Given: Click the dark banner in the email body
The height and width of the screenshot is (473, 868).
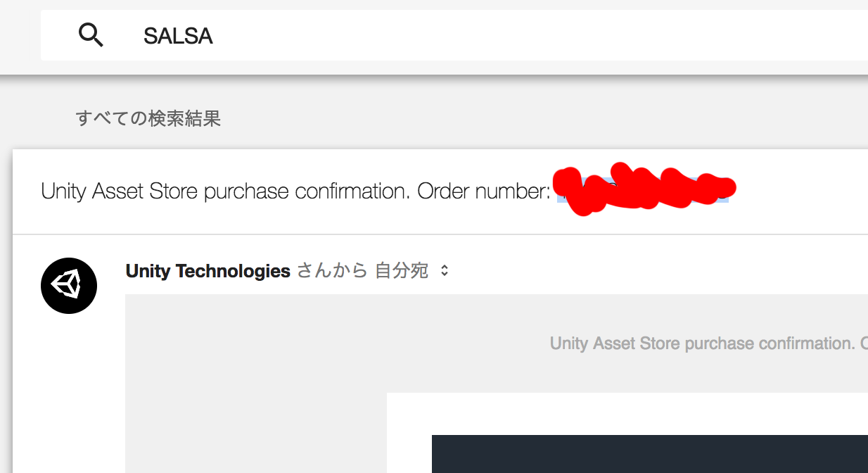Looking at the screenshot, I should click(647, 454).
